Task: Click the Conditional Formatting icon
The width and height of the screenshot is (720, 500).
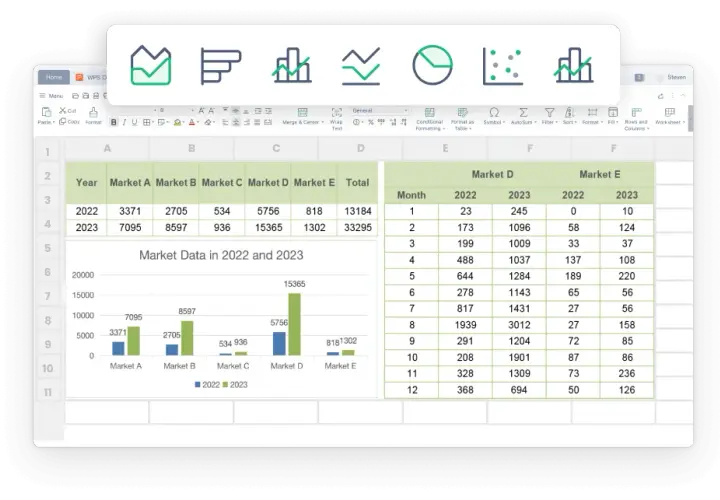Action: [x=429, y=112]
